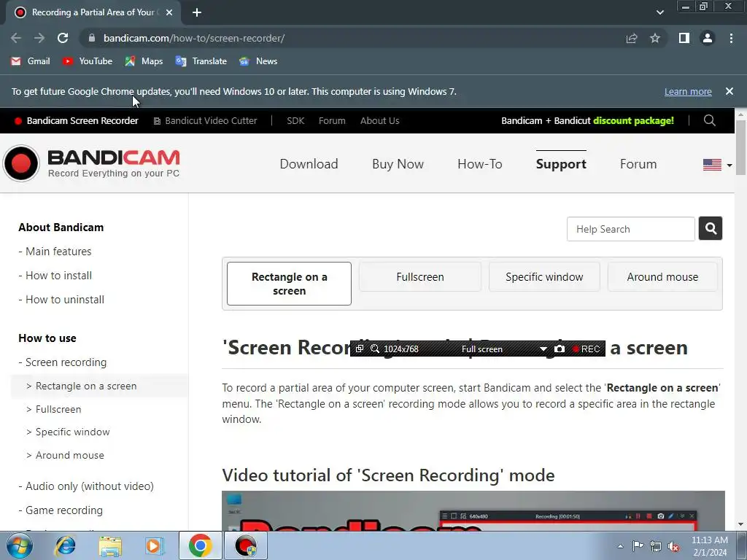
Task: Open the How-To nav item
Action: coord(480,164)
